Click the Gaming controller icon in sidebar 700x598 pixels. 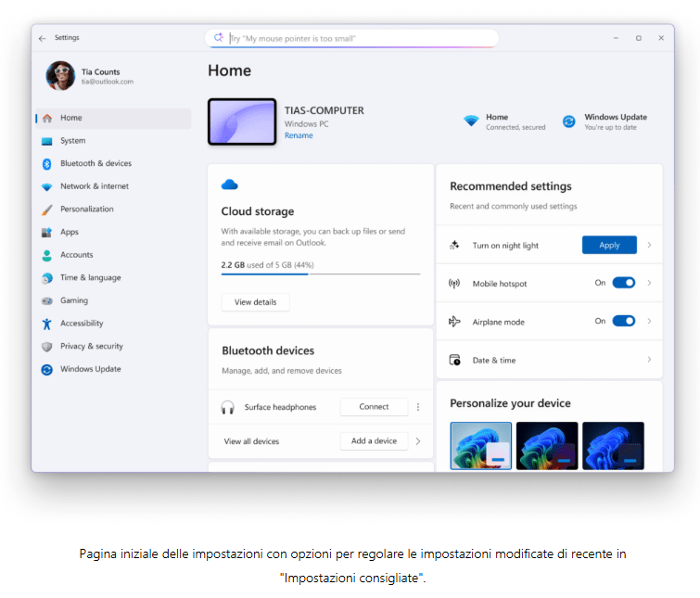[46, 301]
